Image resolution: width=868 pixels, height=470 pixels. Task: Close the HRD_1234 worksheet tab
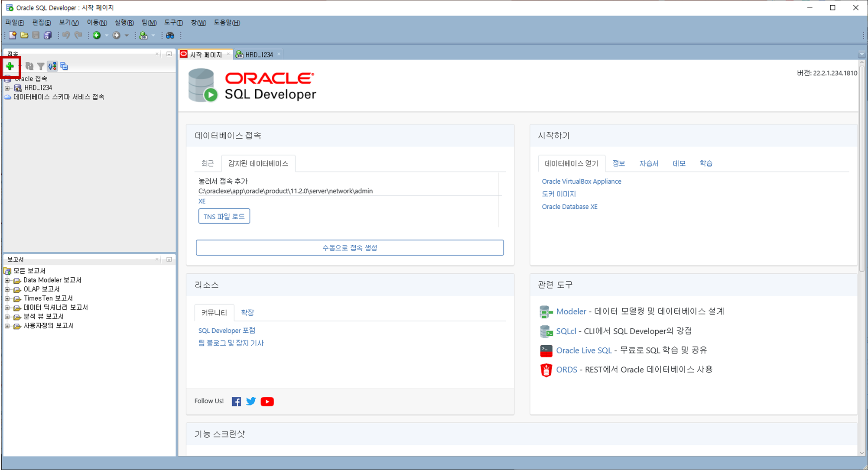tap(279, 54)
